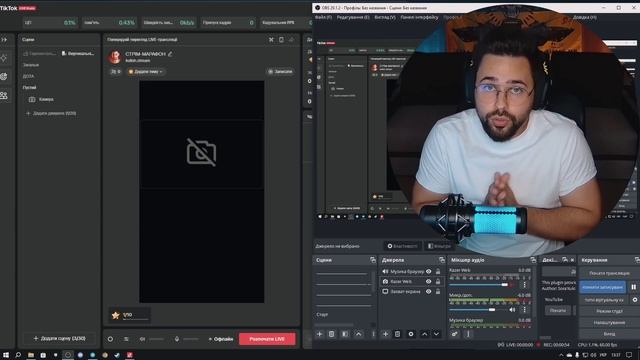Toggle the lock on Razer Web source
The width and height of the screenshot is (640, 360).
click(x=438, y=281)
